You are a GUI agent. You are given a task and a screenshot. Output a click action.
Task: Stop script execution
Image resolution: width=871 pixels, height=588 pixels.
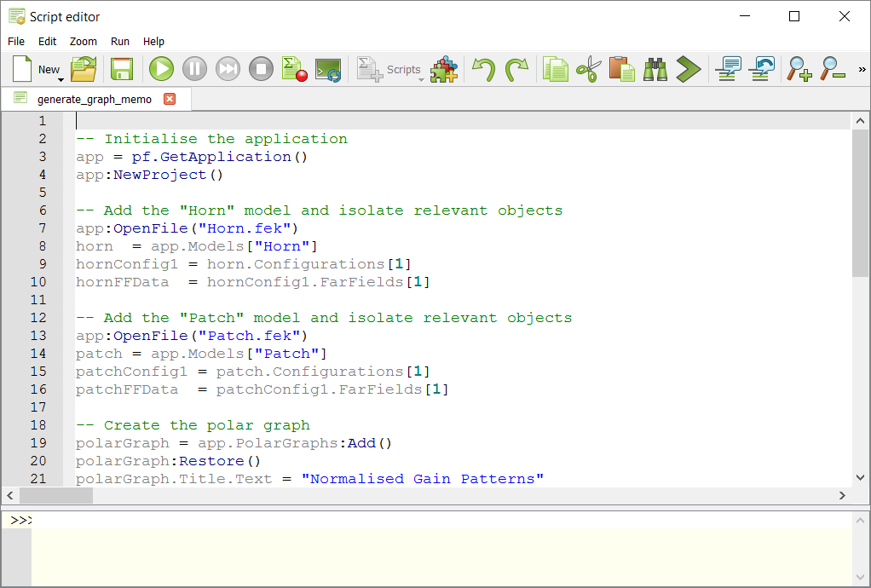pyautogui.click(x=261, y=69)
